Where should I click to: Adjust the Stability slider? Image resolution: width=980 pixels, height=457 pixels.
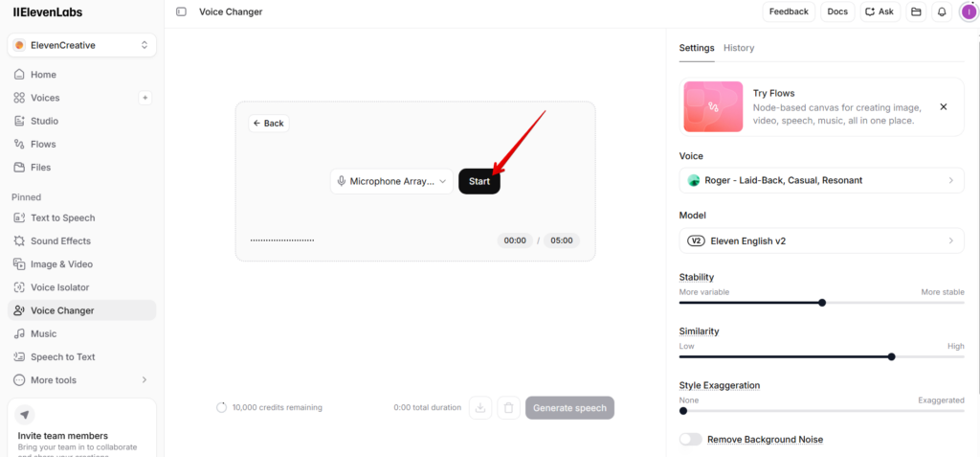coord(821,303)
